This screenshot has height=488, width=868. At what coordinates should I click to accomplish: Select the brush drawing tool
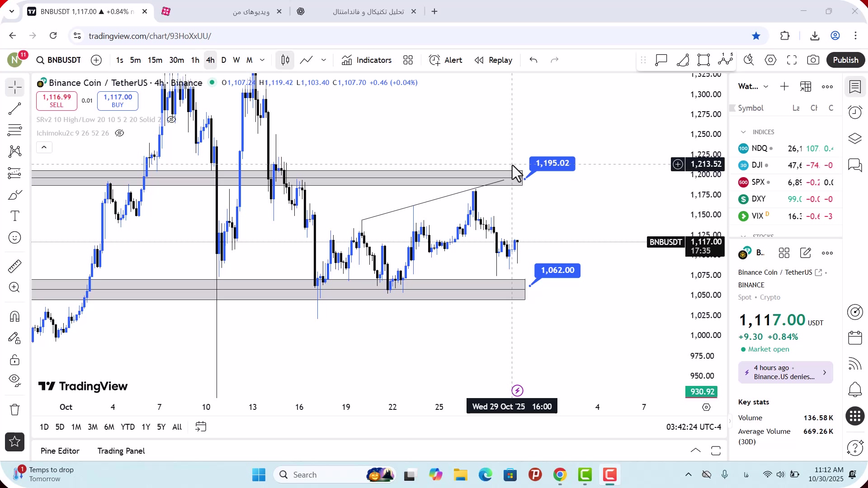[15, 195]
